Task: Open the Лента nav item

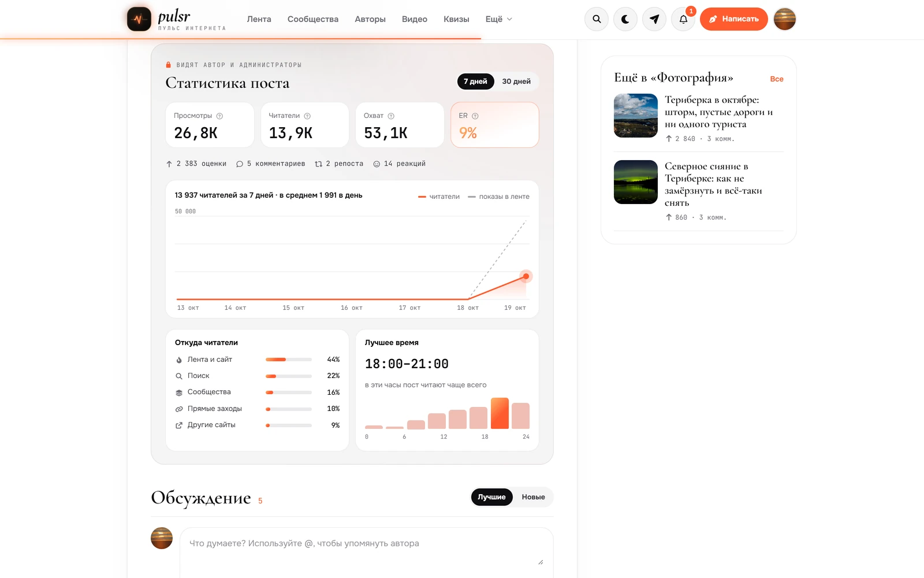Action: [259, 19]
